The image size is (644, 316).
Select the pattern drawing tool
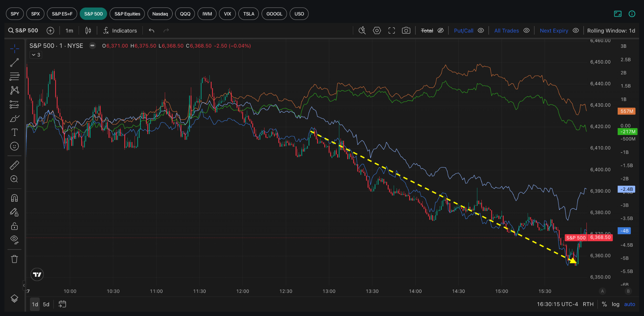(x=14, y=90)
